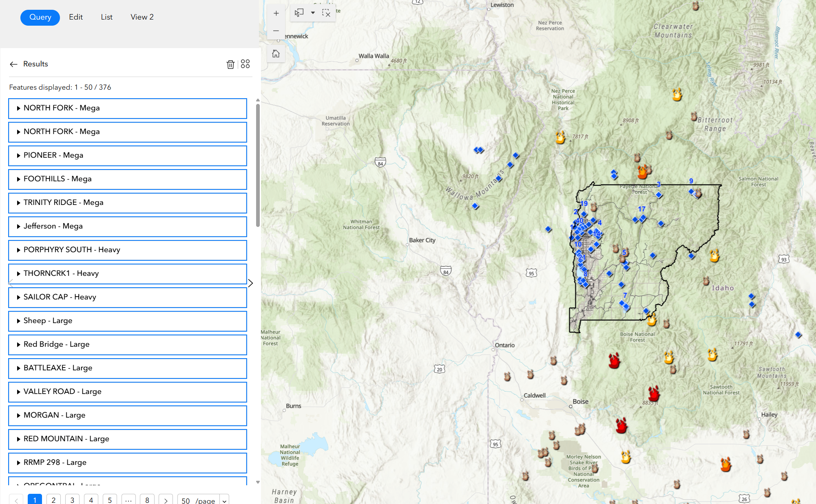Click the results list scroll-down arrow
The image size is (816, 504).
coord(258,482)
